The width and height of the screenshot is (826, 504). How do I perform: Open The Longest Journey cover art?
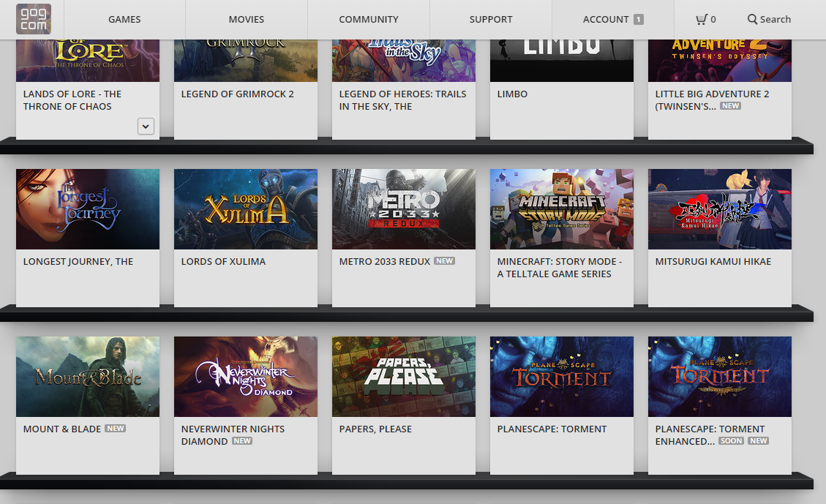[x=88, y=209]
